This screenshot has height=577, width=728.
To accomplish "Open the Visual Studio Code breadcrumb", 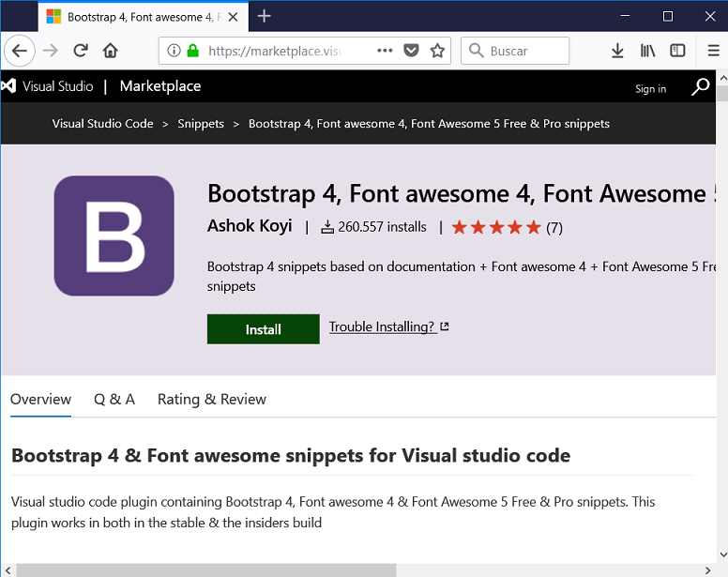I will [102, 124].
